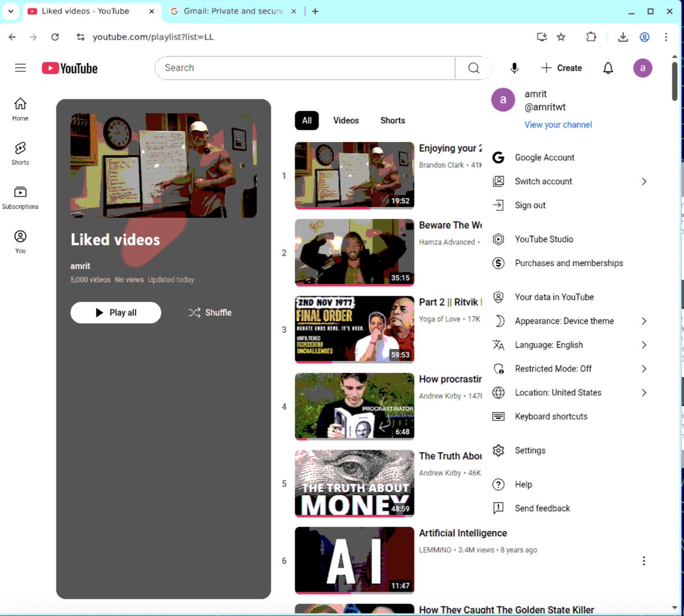Image resolution: width=684 pixels, height=616 pixels.
Task: Open the You page in sidebar
Action: 20,242
